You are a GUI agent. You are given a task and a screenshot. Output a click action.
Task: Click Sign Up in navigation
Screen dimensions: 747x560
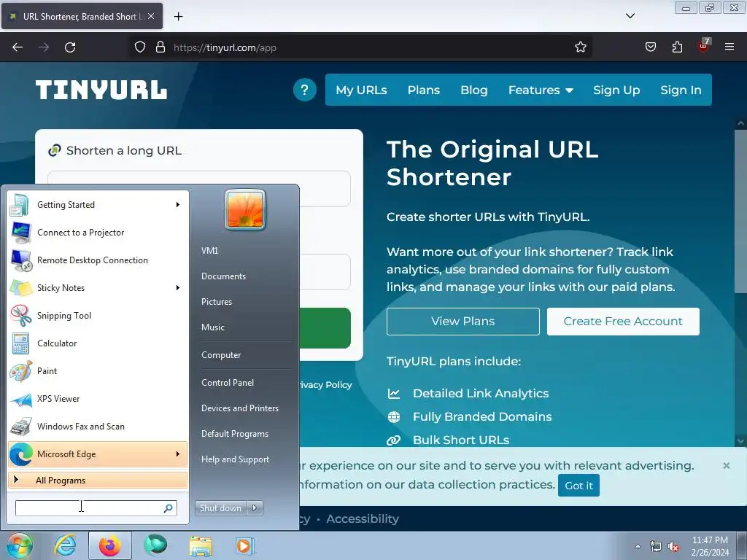616,90
